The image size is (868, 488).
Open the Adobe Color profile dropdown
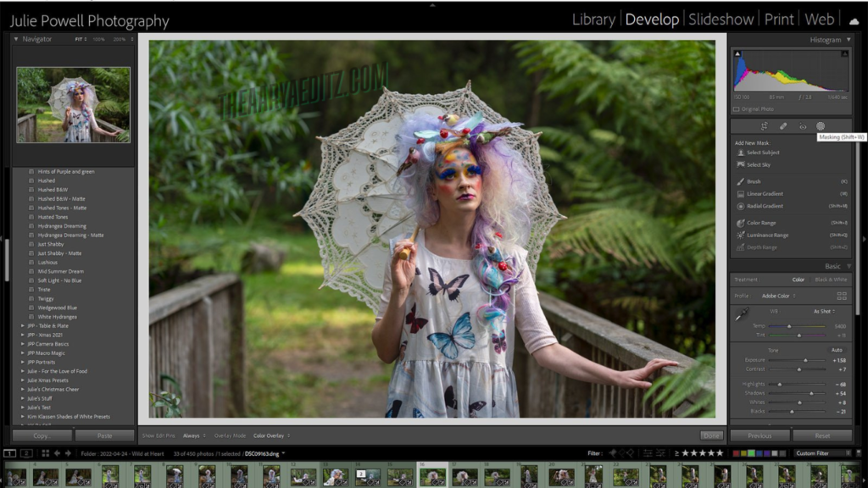777,296
